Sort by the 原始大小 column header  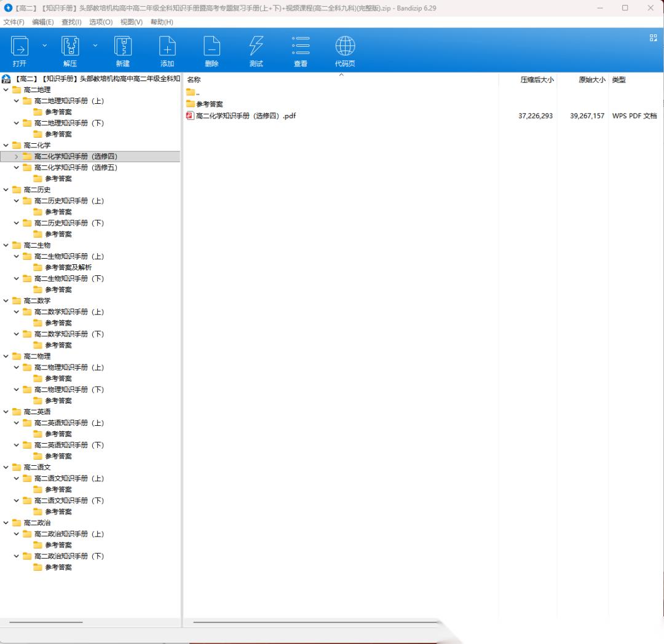pos(591,80)
